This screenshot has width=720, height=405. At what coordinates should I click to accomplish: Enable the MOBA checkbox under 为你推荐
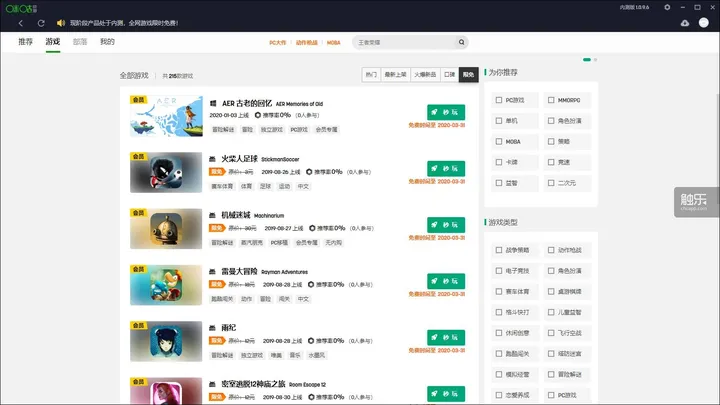499,141
